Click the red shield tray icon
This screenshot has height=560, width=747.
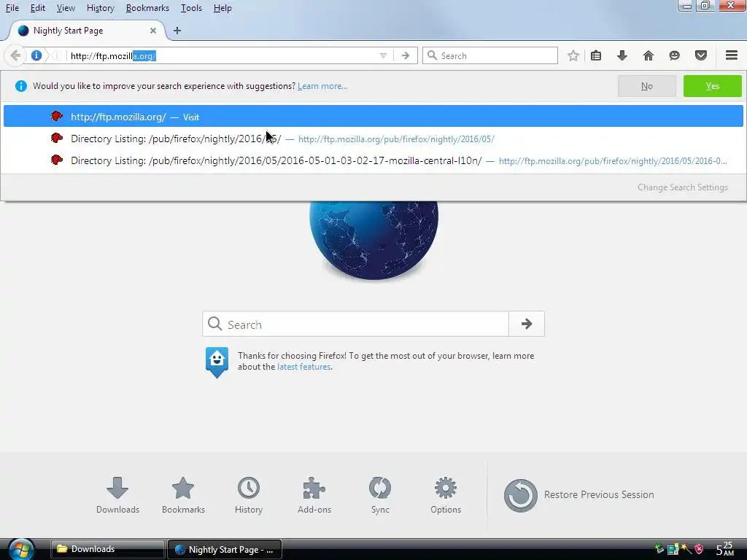point(699,549)
